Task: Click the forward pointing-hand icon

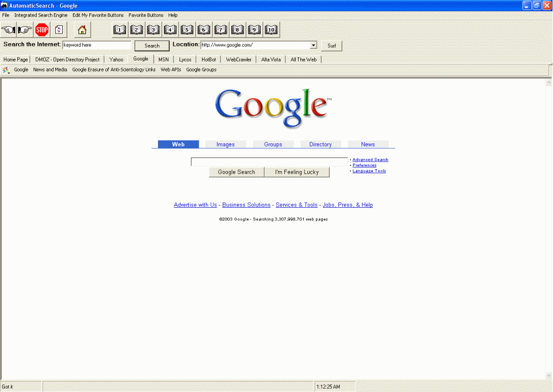Action: pyautogui.click(x=25, y=30)
